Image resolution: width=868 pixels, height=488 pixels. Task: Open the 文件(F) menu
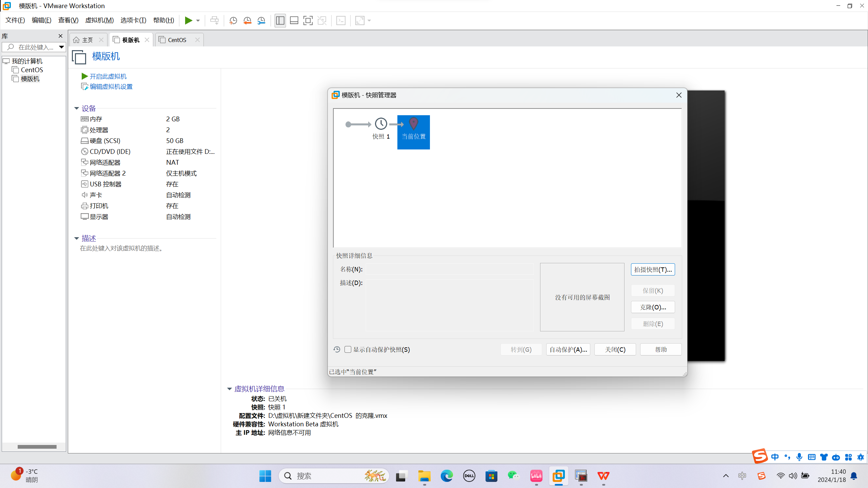tap(15, 20)
